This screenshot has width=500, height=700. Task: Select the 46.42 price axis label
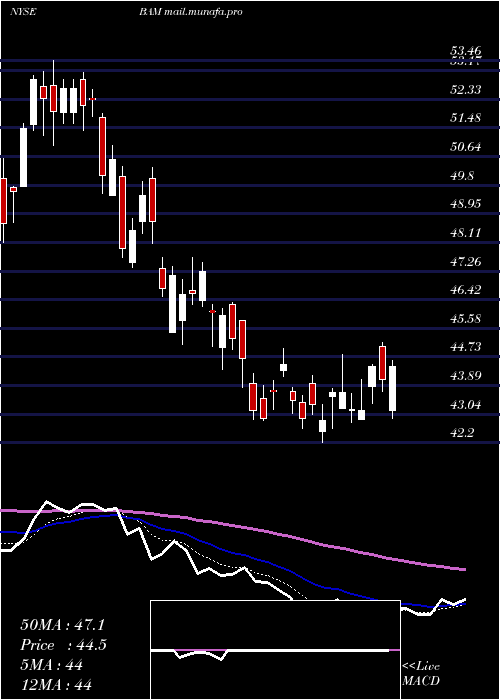coord(466,290)
